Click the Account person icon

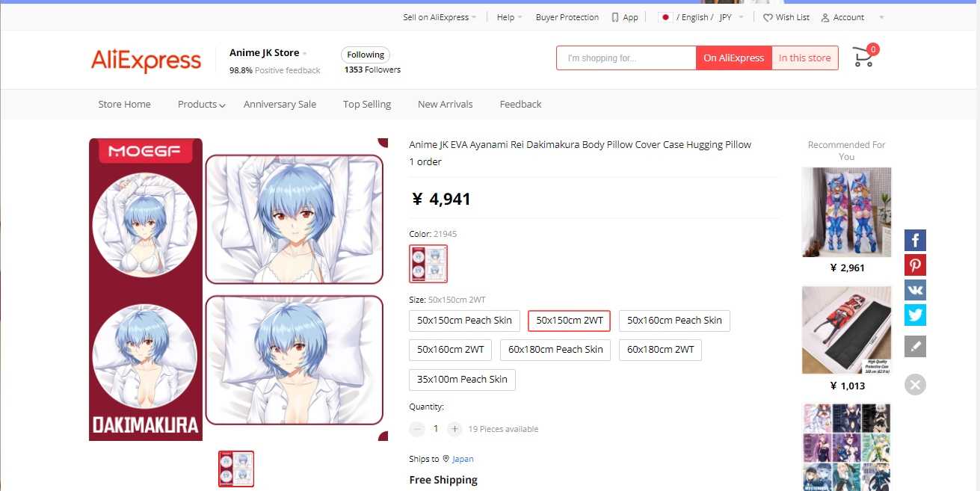click(x=825, y=17)
